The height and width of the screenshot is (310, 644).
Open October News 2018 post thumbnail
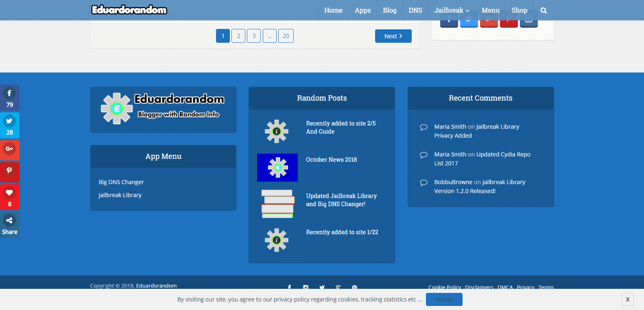click(277, 167)
